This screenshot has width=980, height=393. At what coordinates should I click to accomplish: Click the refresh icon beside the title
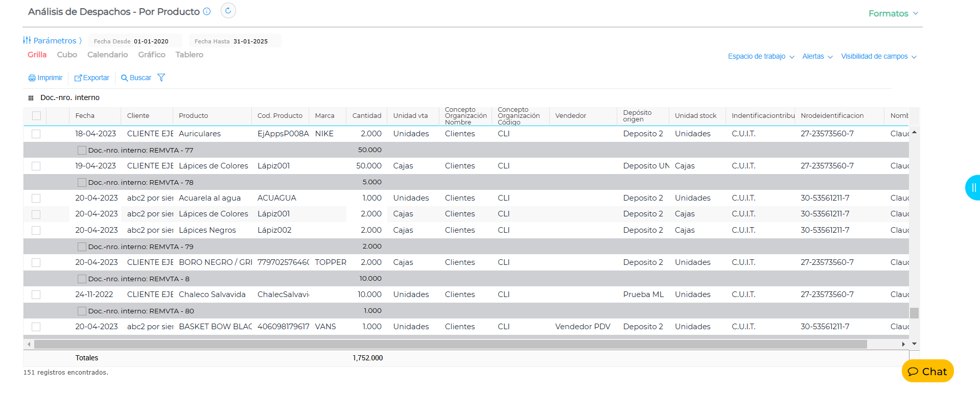point(228,11)
